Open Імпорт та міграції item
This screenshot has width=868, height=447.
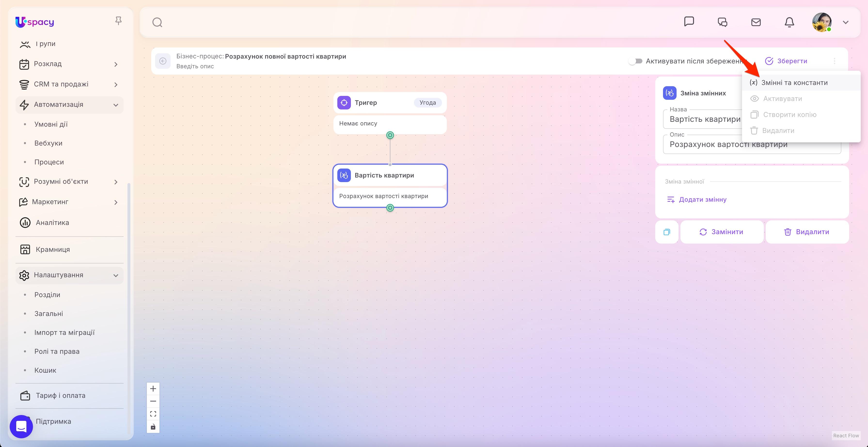click(x=64, y=332)
